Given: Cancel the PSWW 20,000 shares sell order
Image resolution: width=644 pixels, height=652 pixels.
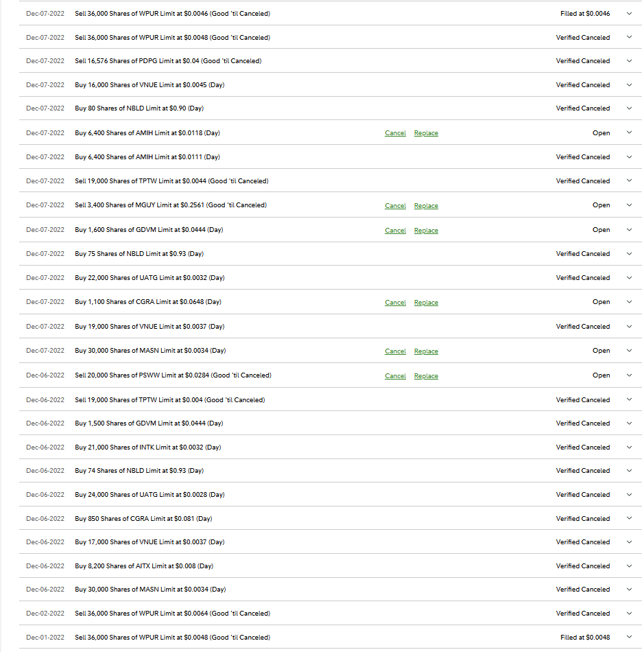Looking at the screenshot, I should tap(395, 376).
